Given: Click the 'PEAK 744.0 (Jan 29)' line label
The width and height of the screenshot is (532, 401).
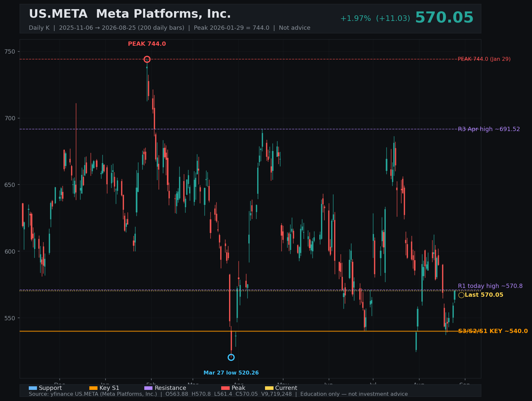Looking at the screenshot, I should tap(484, 59).
